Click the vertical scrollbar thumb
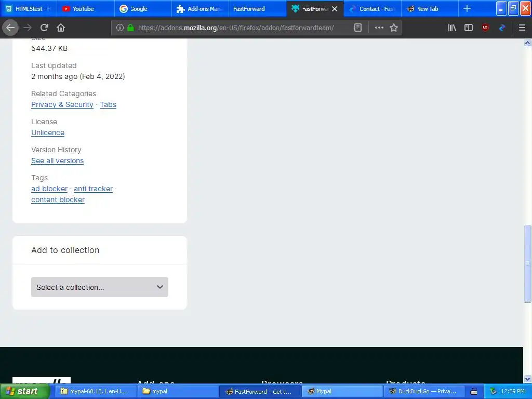Screen dimensions: 532x399 click(x=527, y=263)
